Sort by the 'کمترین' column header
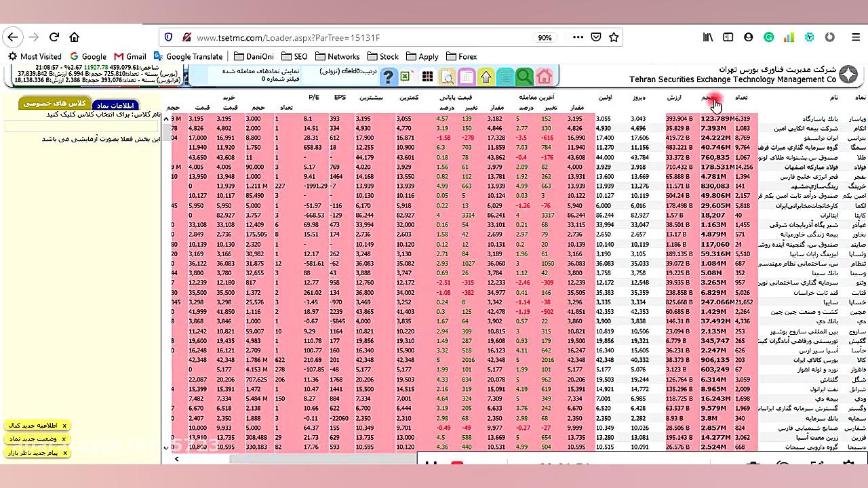This screenshot has width=868, height=488. [x=408, y=98]
